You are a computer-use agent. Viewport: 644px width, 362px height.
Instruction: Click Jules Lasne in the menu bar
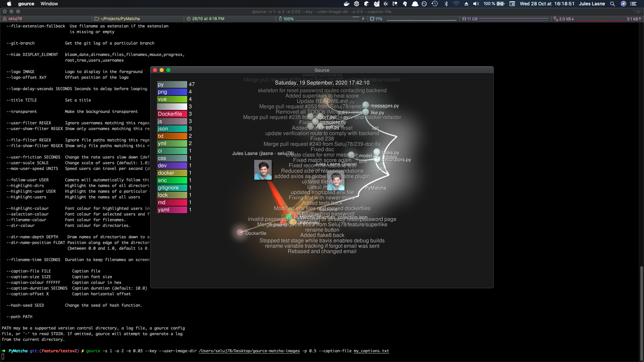click(592, 4)
